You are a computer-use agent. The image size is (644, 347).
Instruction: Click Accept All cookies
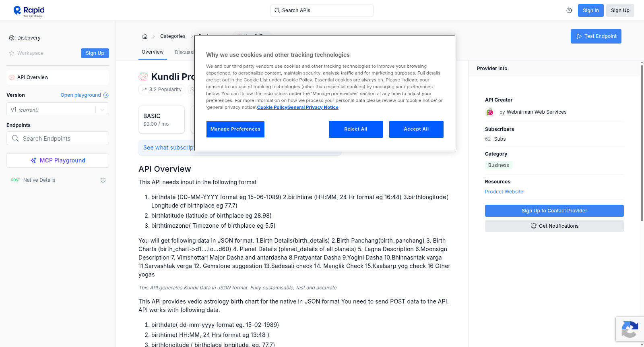(x=416, y=129)
